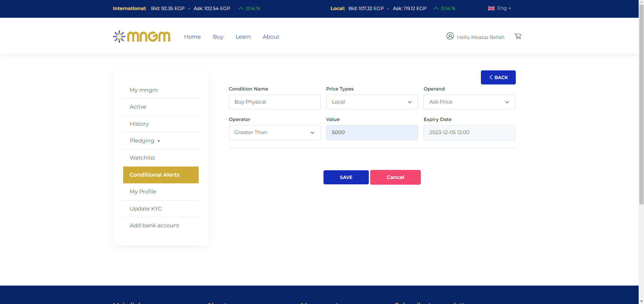Screen dimensions: 644x304
Task: Expand the Price Types dropdown
Action: (372, 102)
